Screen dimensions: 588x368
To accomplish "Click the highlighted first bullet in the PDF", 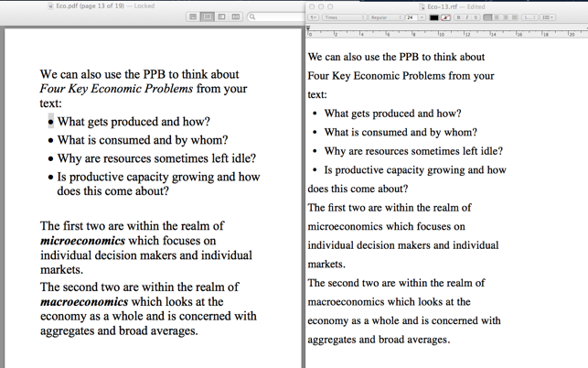I will (x=50, y=121).
